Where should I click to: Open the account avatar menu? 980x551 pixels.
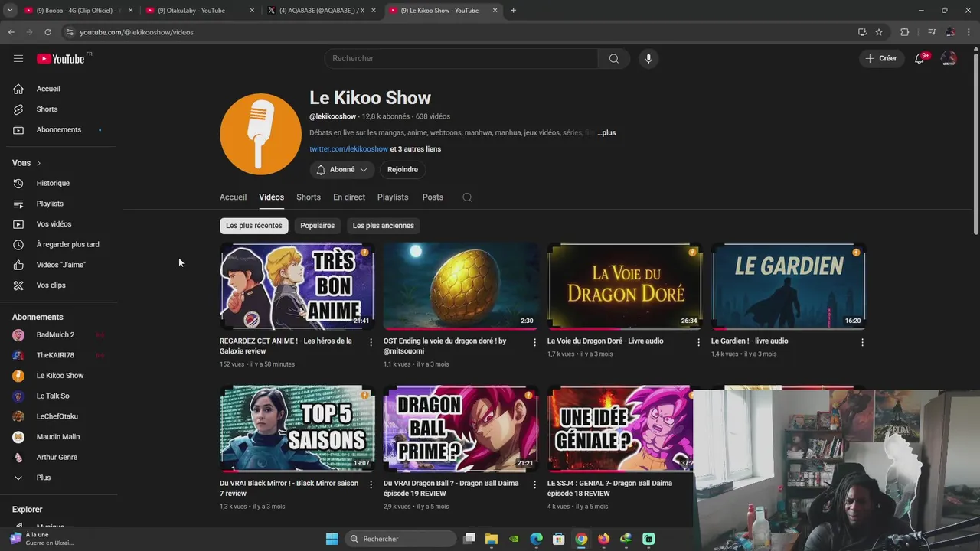(x=949, y=59)
